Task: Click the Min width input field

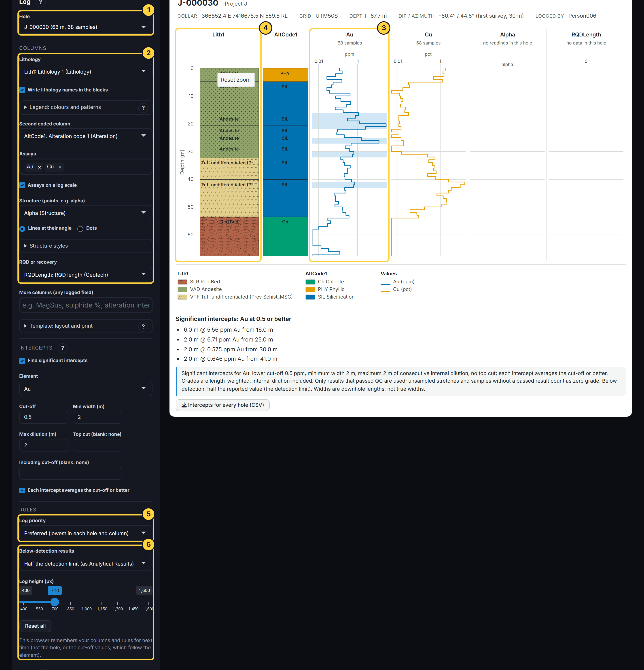Action: (97, 417)
